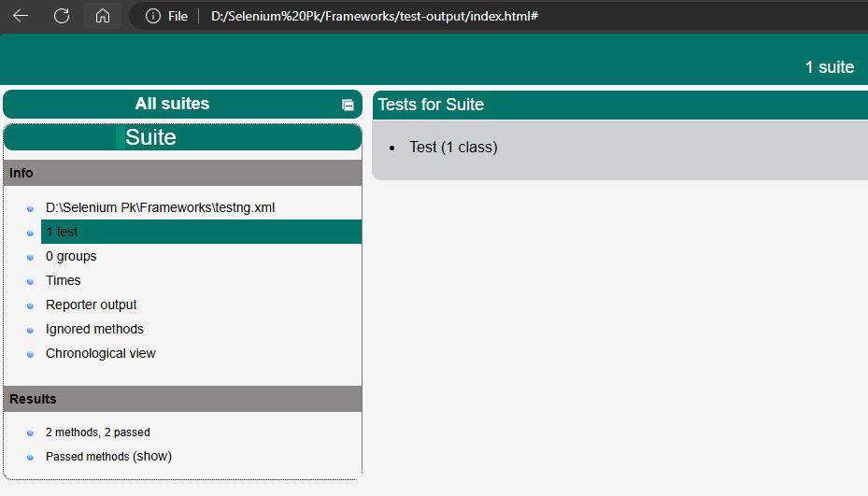The image size is (868, 496).
Task: Go back with the browser back arrow
Action: pos(21,16)
